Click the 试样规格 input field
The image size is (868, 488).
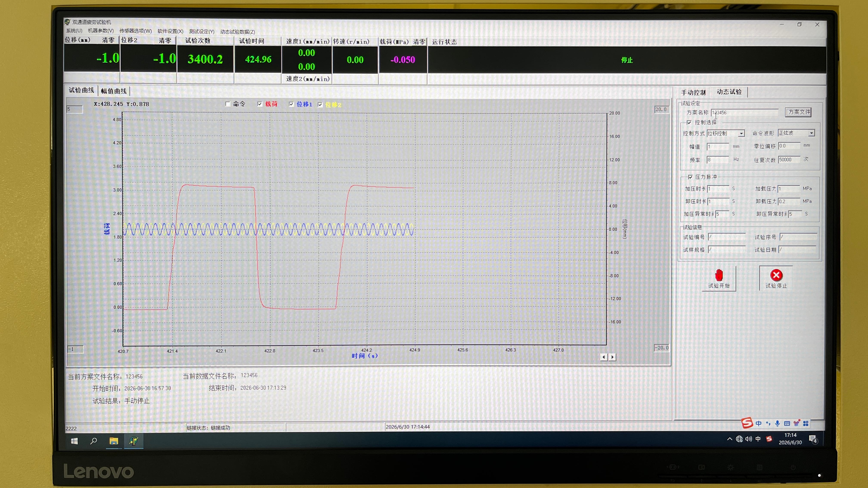coord(727,250)
